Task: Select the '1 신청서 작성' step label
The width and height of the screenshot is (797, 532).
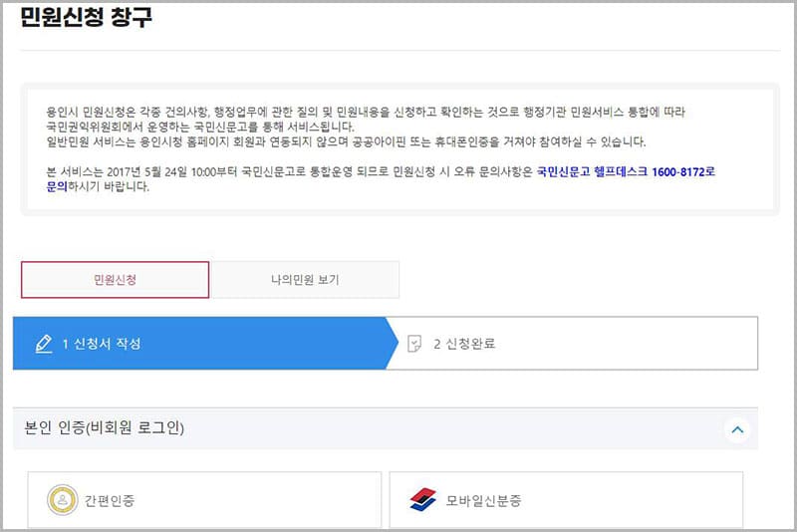Action: (101, 344)
